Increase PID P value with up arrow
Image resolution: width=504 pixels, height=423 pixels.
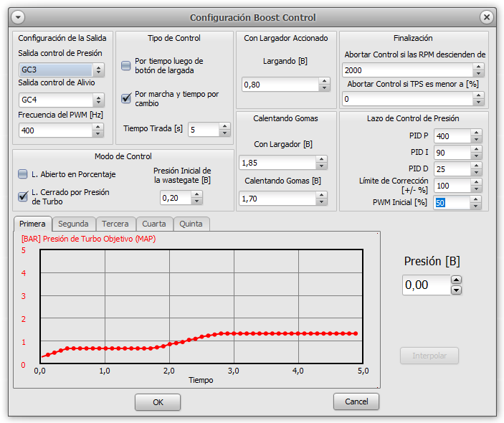[x=476, y=133]
